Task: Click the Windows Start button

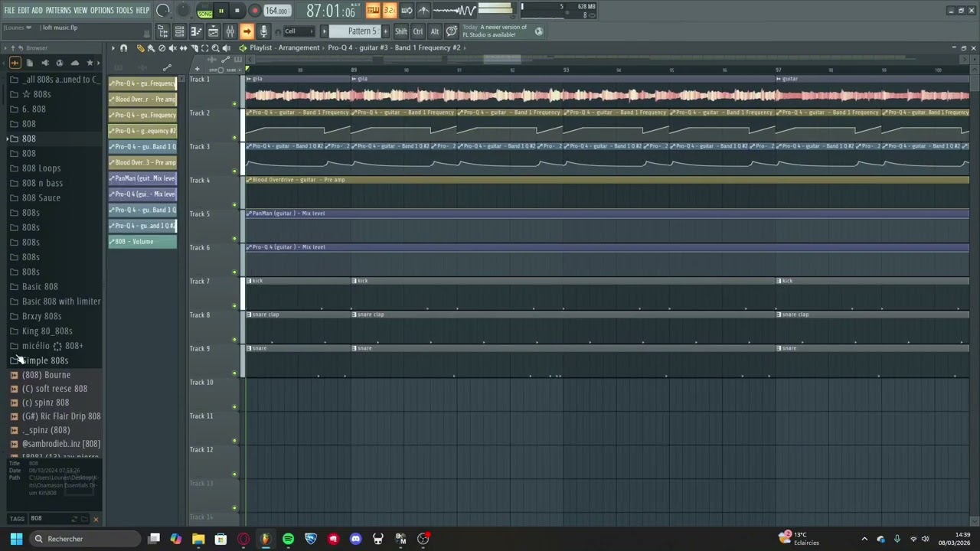Action: pyautogui.click(x=16, y=539)
